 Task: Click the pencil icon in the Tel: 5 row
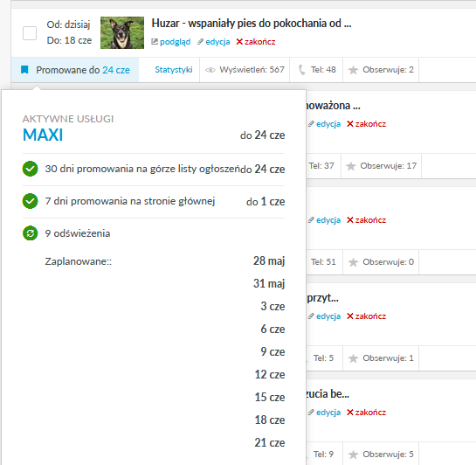[x=311, y=316]
